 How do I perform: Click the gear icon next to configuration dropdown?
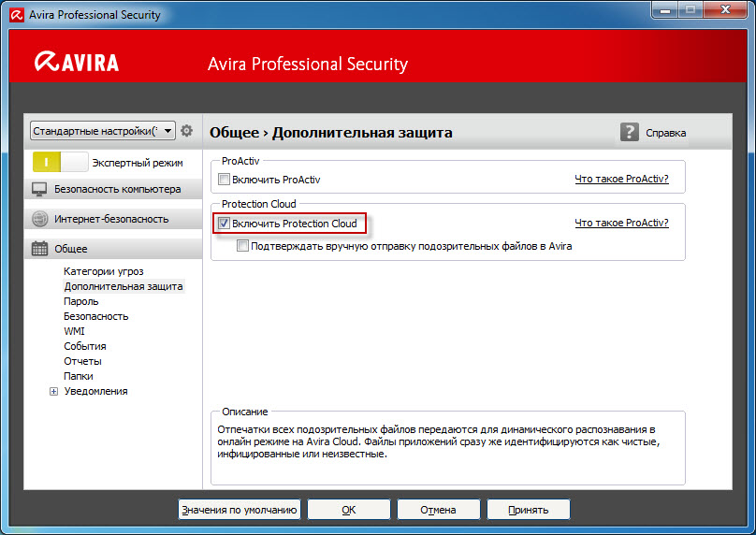click(186, 131)
